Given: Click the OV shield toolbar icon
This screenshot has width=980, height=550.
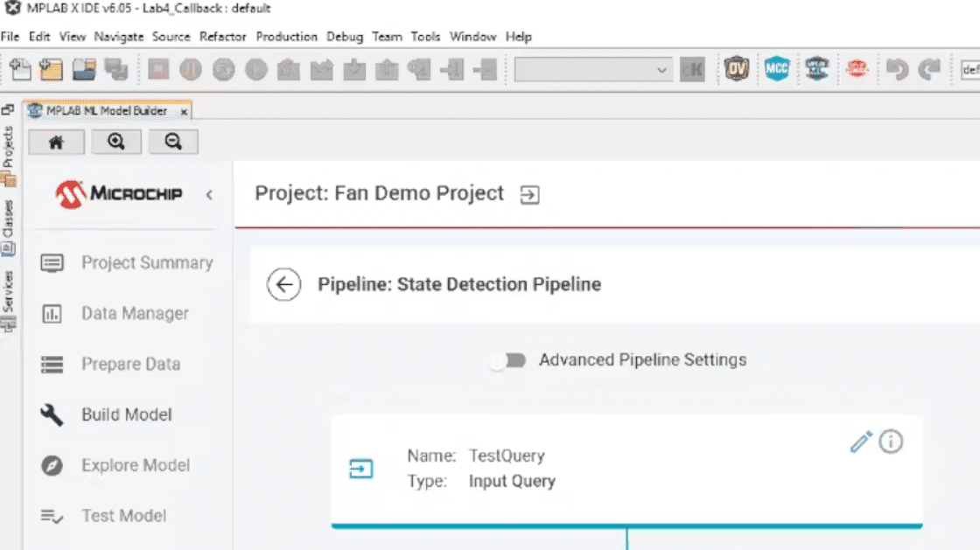Looking at the screenshot, I should 736,69.
